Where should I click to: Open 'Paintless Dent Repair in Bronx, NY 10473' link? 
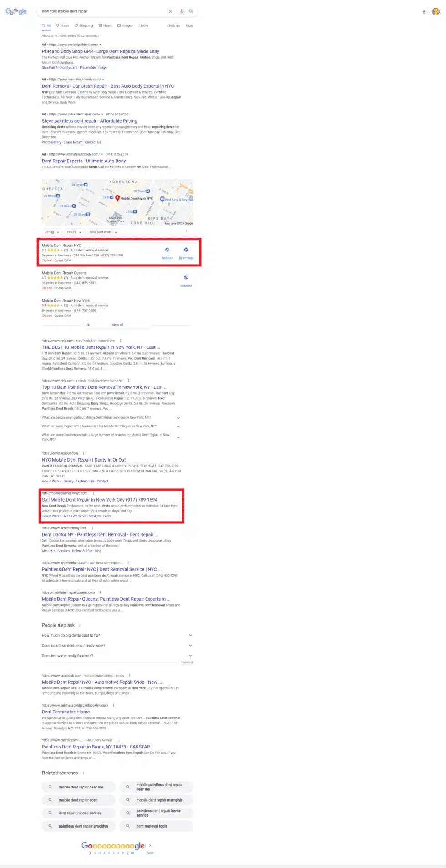[x=96, y=747]
